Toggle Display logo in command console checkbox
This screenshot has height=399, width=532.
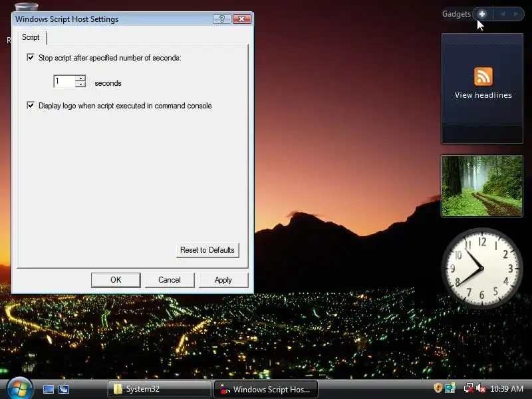pos(31,105)
